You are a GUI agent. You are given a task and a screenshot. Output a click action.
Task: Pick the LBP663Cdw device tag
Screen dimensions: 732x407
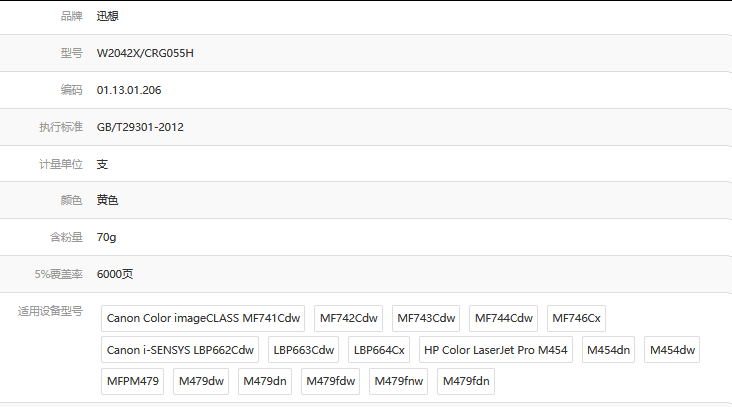pos(303,350)
